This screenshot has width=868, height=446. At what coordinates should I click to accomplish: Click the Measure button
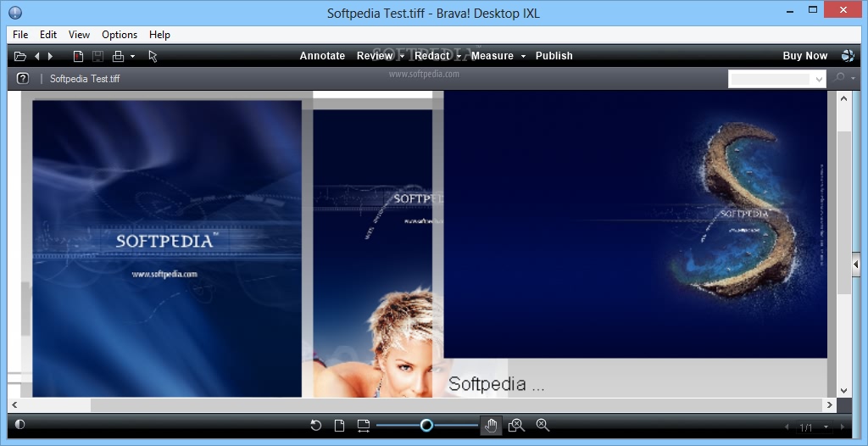click(492, 56)
